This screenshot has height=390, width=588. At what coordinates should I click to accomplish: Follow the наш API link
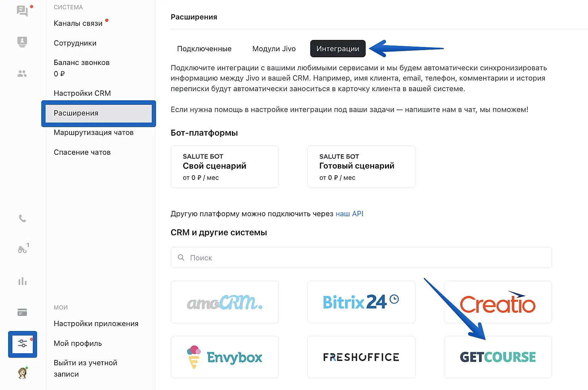coord(349,214)
